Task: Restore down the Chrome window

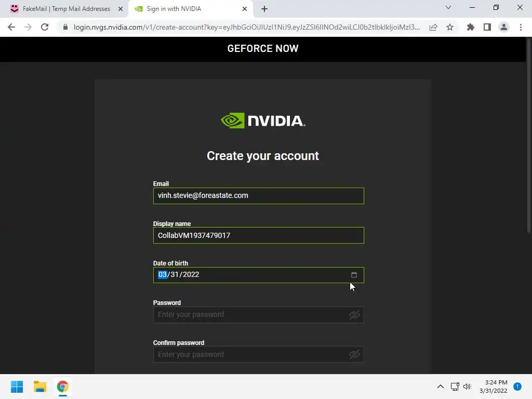Action: pos(496,7)
